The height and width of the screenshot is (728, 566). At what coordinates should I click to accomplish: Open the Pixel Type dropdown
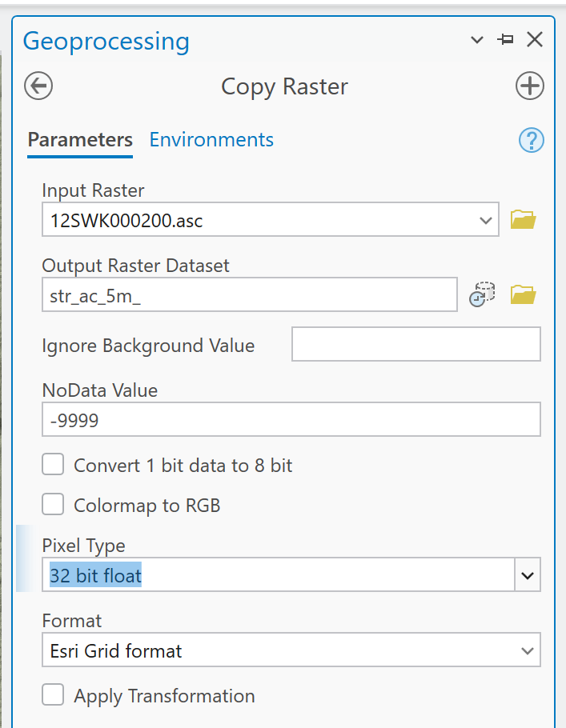(x=528, y=574)
